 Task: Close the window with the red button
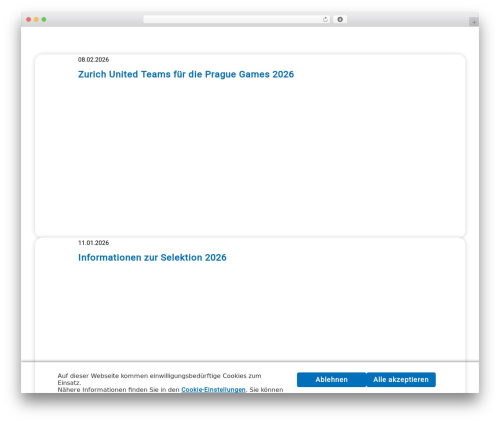coord(29,19)
